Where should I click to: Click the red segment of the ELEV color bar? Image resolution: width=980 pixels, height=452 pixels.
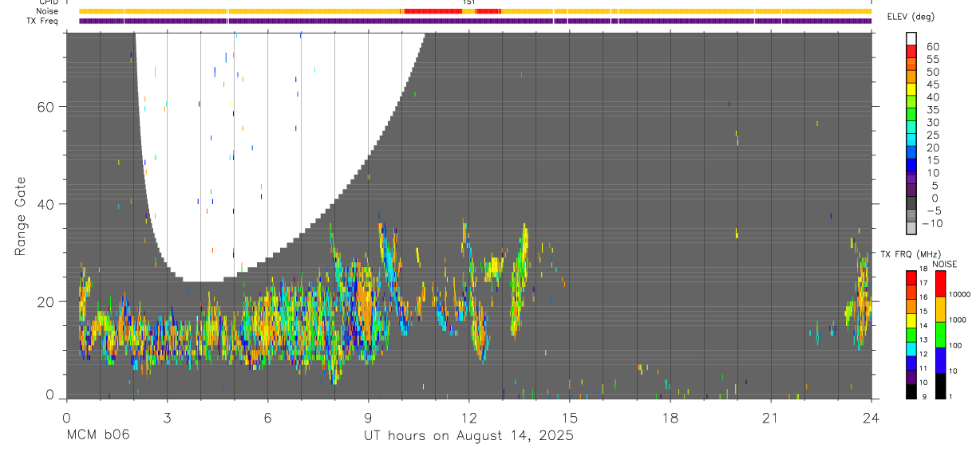[911, 51]
